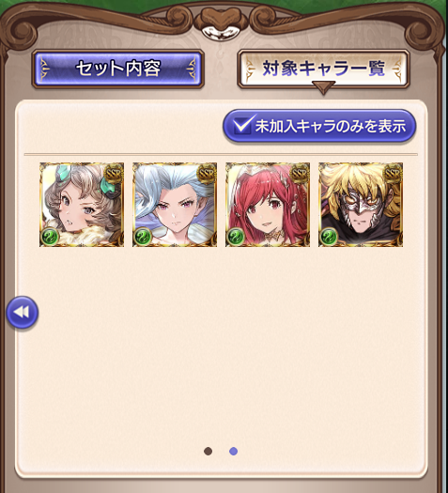
Task: Click the wind element icon on the red-haired character
Action: [x=236, y=237]
